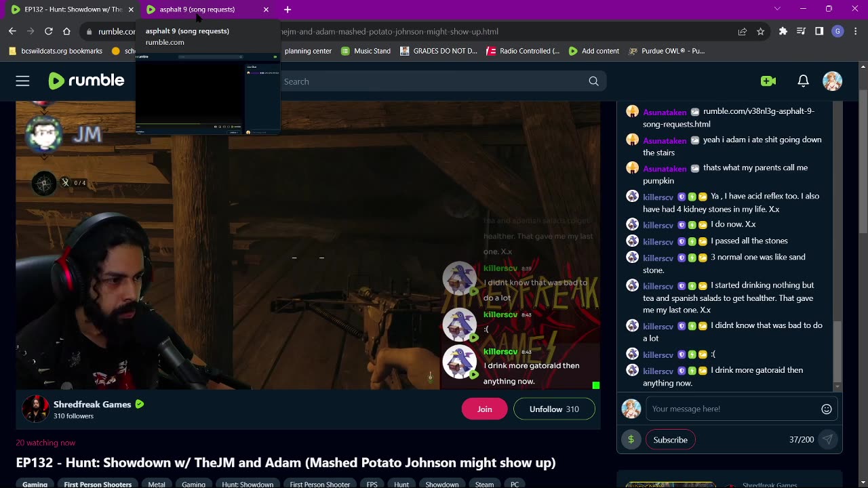Open the go-live camera icon
868x488 pixels.
(x=768, y=81)
